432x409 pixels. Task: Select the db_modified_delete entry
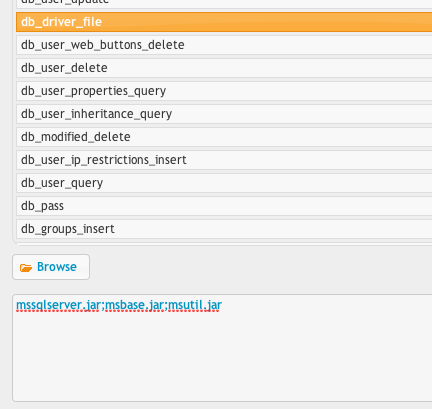tap(224, 137)
